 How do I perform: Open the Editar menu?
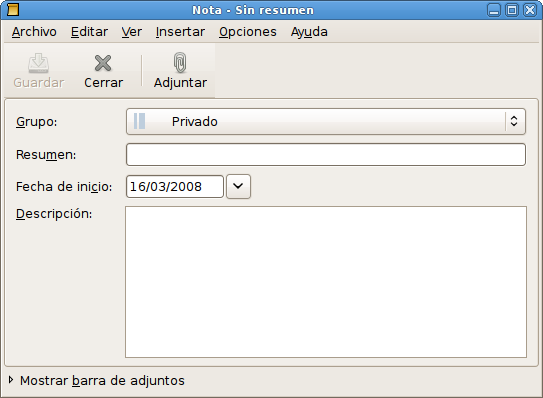coord(89,32)
